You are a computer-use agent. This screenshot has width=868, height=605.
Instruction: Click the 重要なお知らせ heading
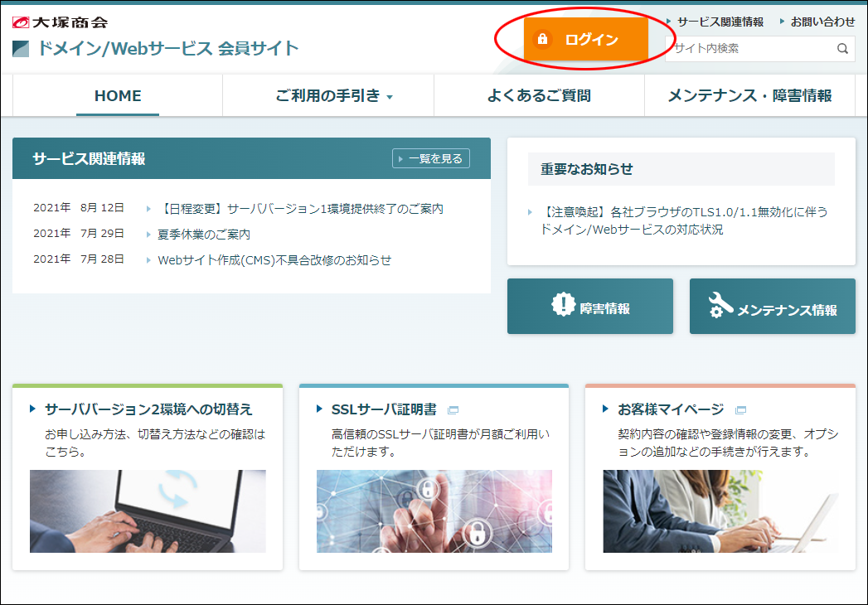[587, 169]
